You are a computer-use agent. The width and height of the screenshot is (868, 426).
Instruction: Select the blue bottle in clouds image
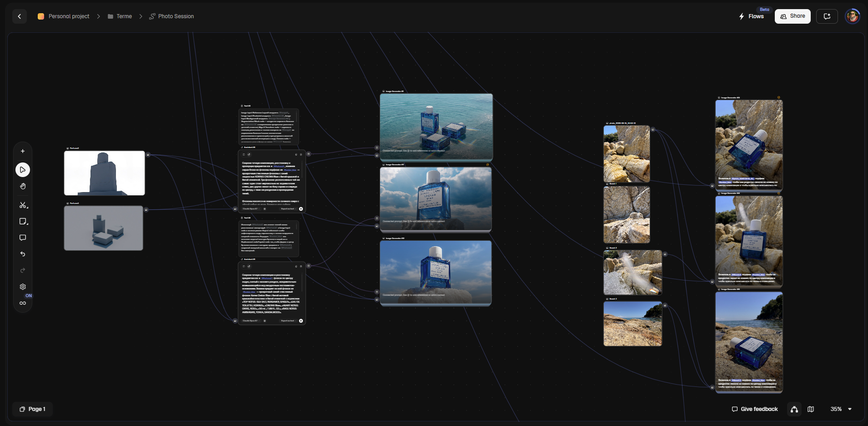436,199
